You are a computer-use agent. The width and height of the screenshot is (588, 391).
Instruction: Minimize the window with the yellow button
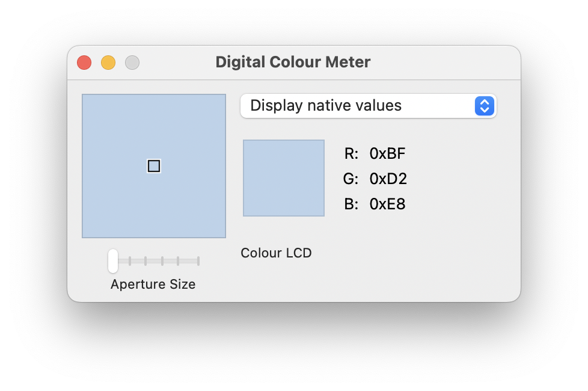108,63
